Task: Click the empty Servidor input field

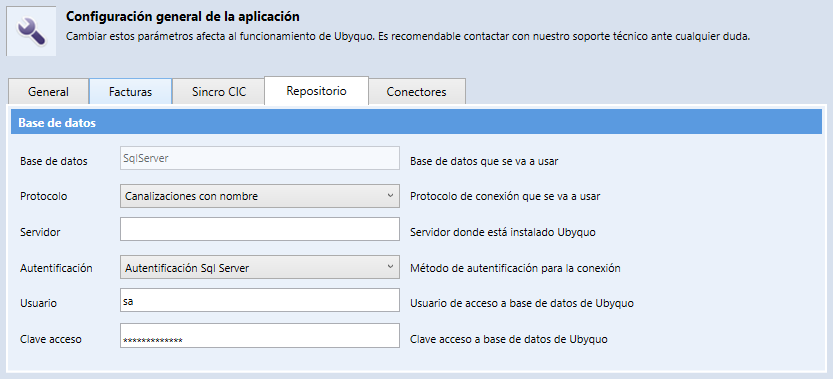Action: tap(260, 229)
